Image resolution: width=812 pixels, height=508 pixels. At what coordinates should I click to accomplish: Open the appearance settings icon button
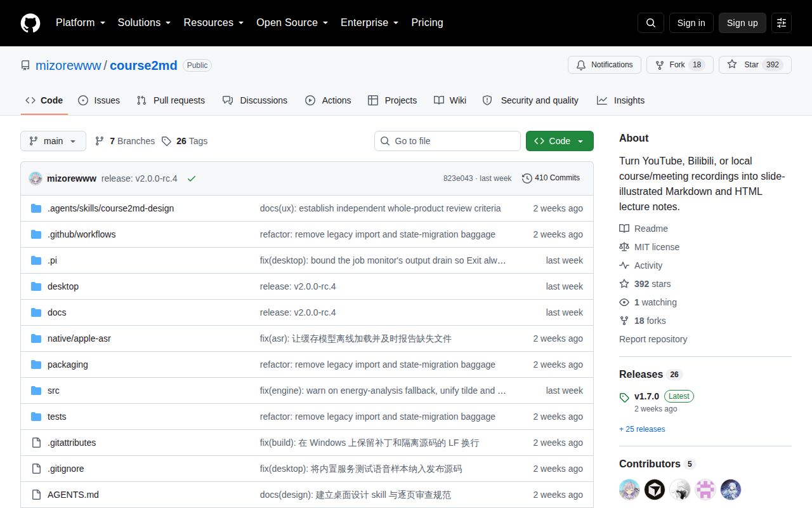click(x=782, y=23)
